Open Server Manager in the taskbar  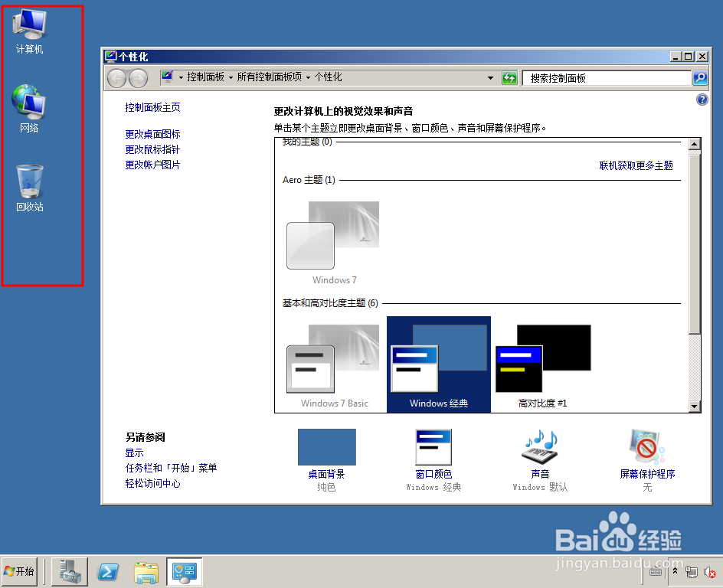click(x=70, y=572)
